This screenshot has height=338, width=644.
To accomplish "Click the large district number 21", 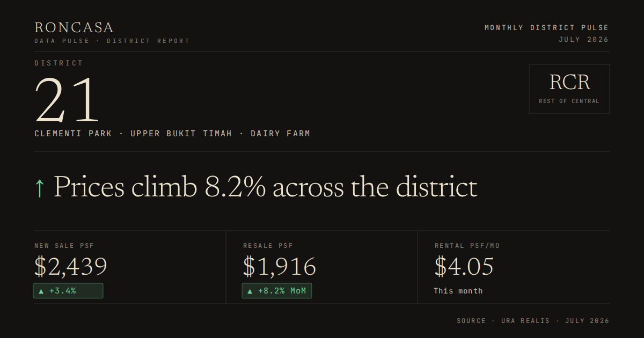I will [x=68, y=100].
